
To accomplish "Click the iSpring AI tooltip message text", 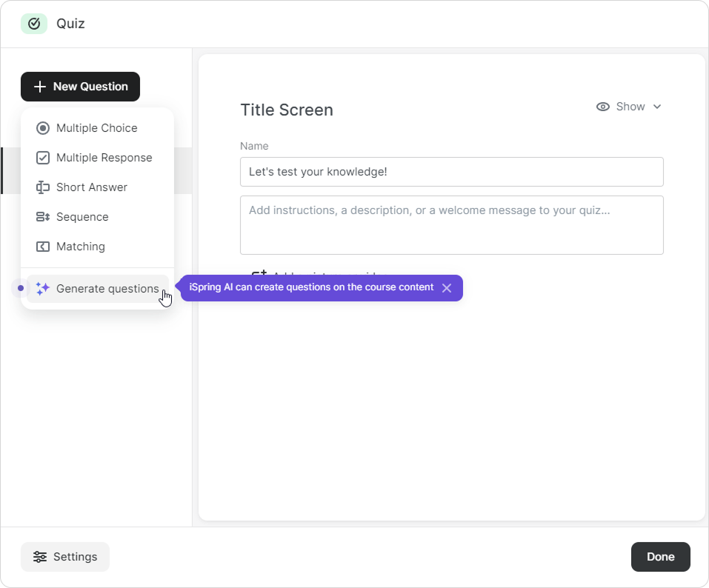I will 311,287.
